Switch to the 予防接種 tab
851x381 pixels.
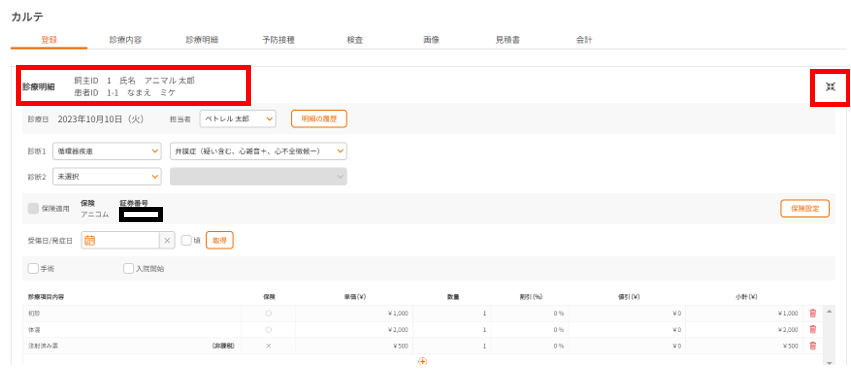click(278, 40)
